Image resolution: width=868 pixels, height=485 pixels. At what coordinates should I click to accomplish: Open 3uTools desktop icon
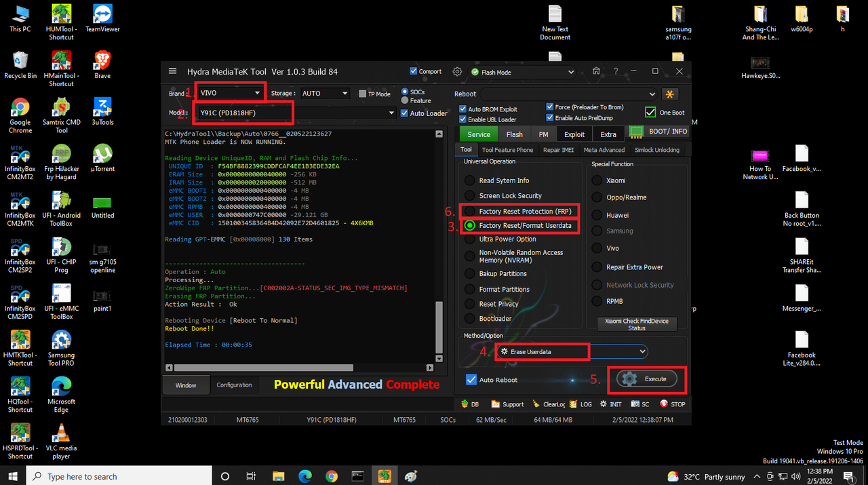[x=102, y=112]
